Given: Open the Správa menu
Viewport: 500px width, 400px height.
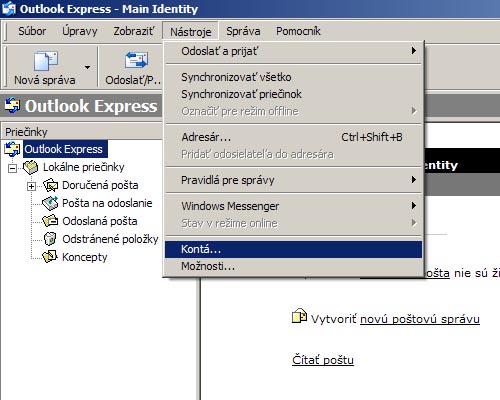Looking at the screenshot, I should coord(243,31).
